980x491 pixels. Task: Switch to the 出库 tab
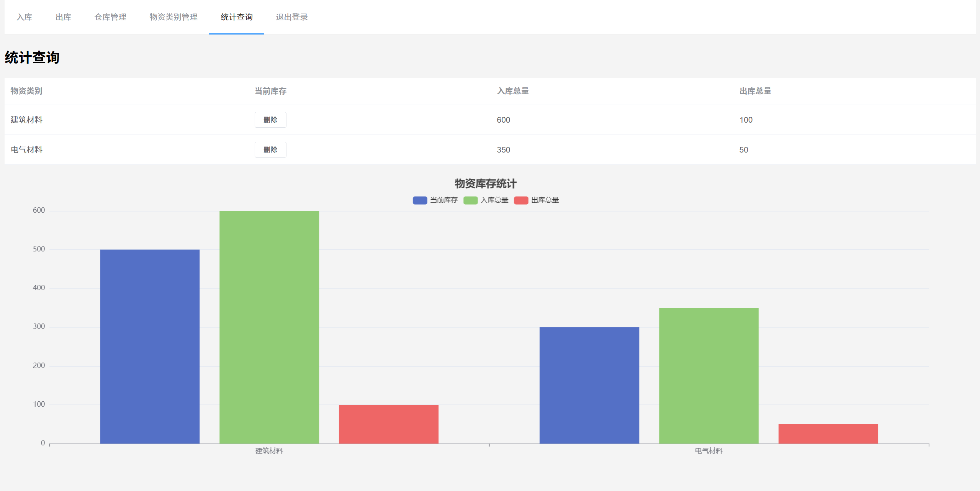[x=63, y=17]
